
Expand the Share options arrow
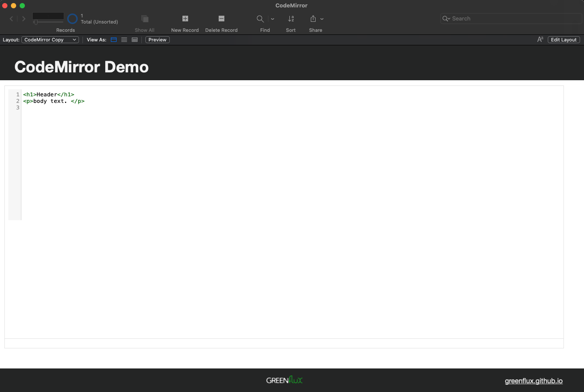click(x=322, y=19)
